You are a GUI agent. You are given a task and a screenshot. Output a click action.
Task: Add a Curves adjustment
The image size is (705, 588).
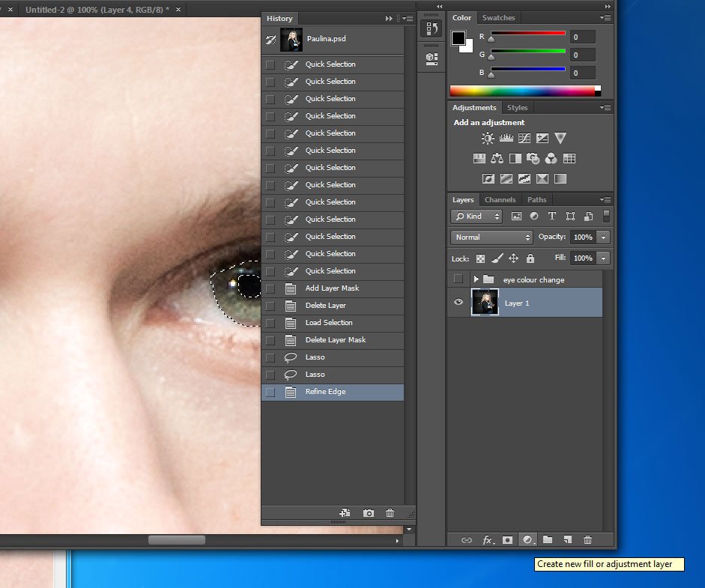[524, 139]
